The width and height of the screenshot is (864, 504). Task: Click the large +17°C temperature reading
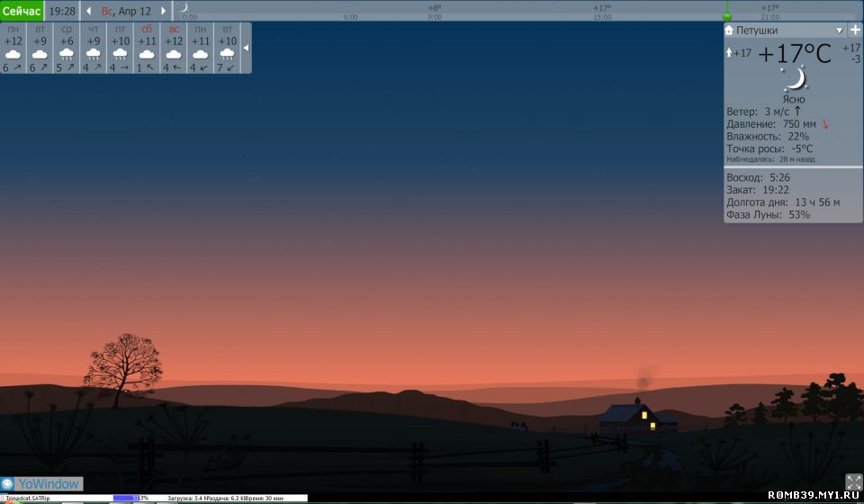pyautogui.click(x=794, y=54)
